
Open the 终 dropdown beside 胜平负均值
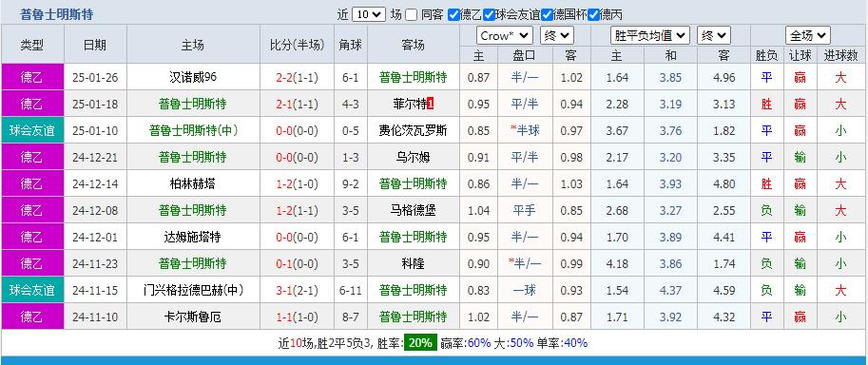(714, 36)
